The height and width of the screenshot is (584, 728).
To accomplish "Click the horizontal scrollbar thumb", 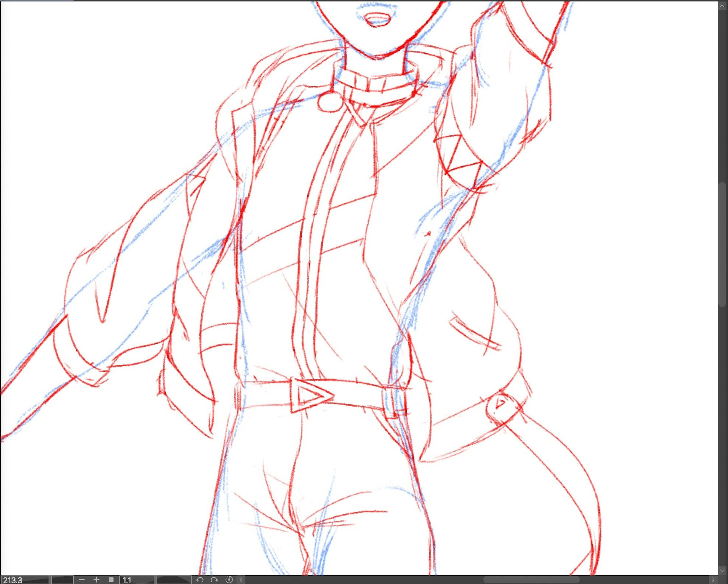I will point(532,580).
